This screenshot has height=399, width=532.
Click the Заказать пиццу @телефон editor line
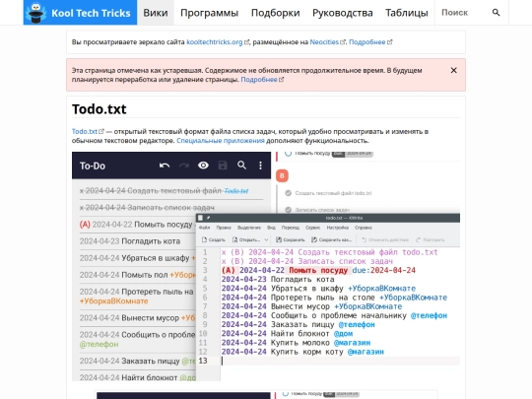[x=298, y=325]
